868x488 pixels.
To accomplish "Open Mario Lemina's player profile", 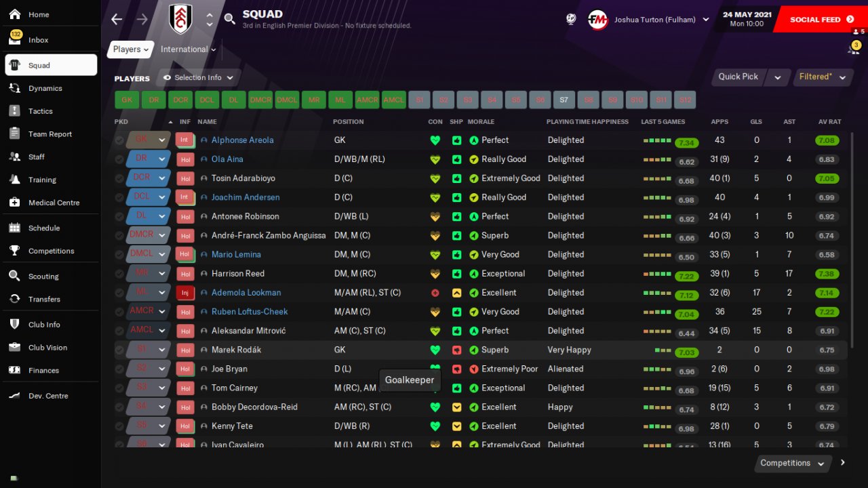I will 236,255.
